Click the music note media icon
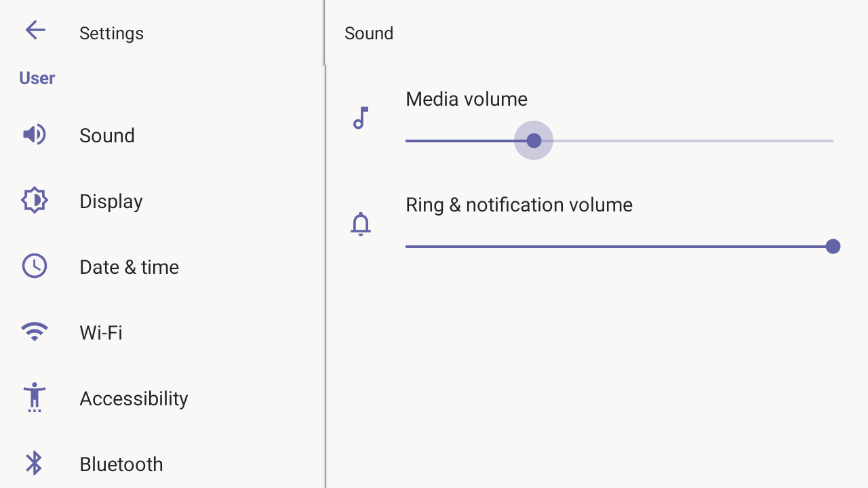The height and width of the screenshot is (488, 868). (x=361, y=118)
